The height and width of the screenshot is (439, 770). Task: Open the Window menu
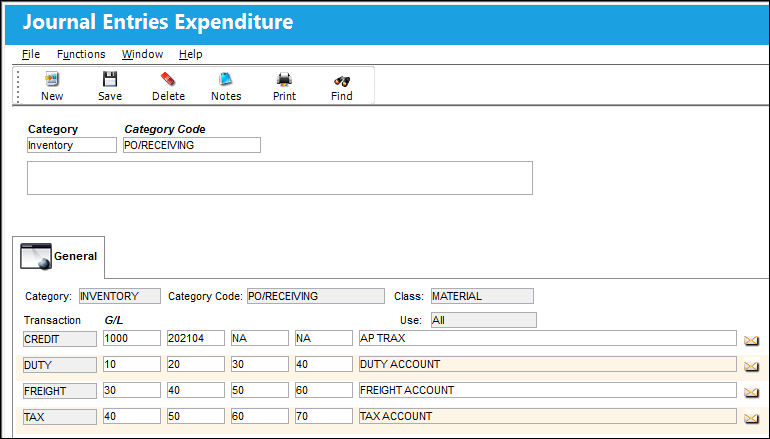tap(142, 54)
